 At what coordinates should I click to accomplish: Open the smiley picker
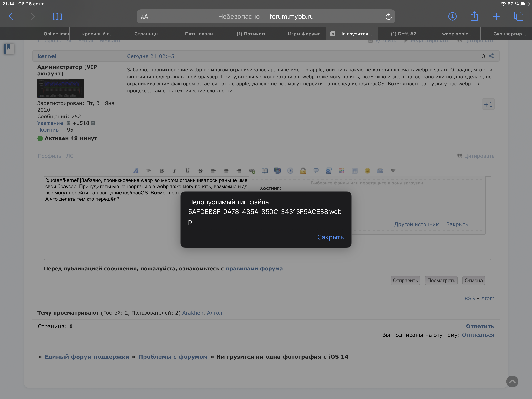click(x=367, y=171)
